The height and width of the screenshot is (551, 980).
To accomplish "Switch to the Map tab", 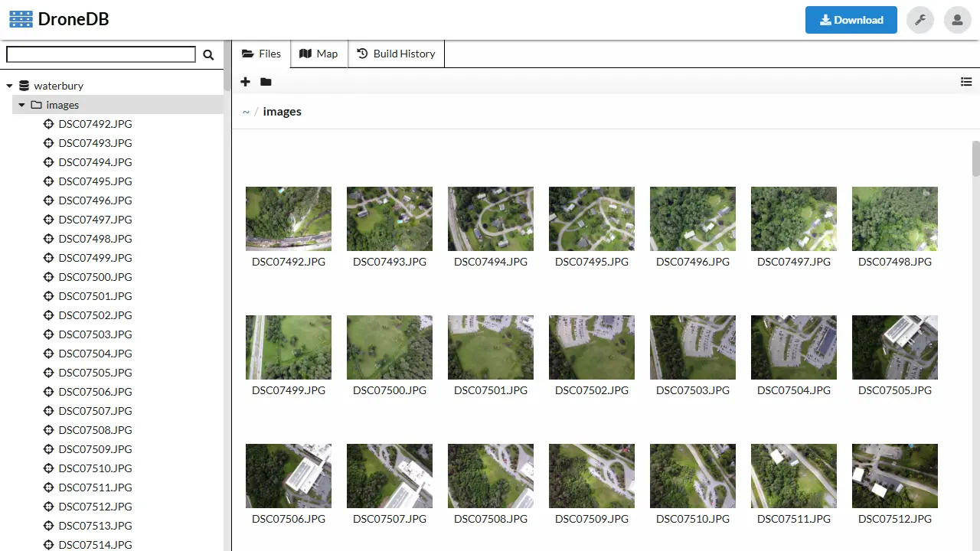I will [x=318, y=54].
